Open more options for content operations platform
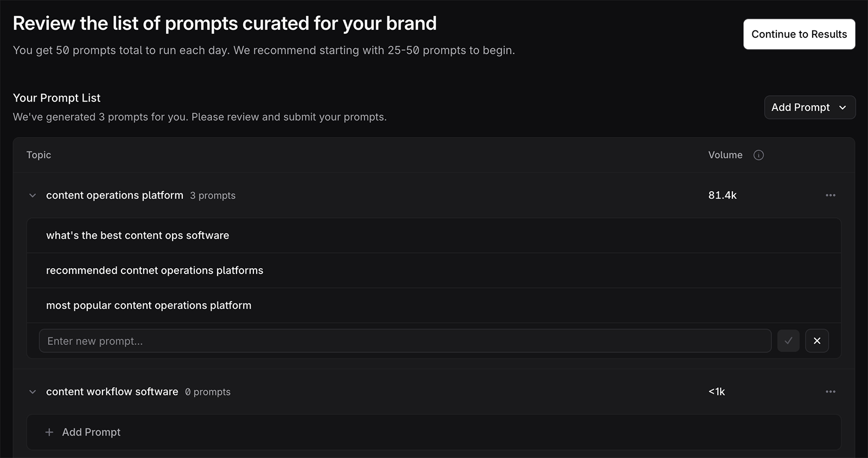Image resolution: width=868 pixels, height=458 pixels. click(830, 195)
